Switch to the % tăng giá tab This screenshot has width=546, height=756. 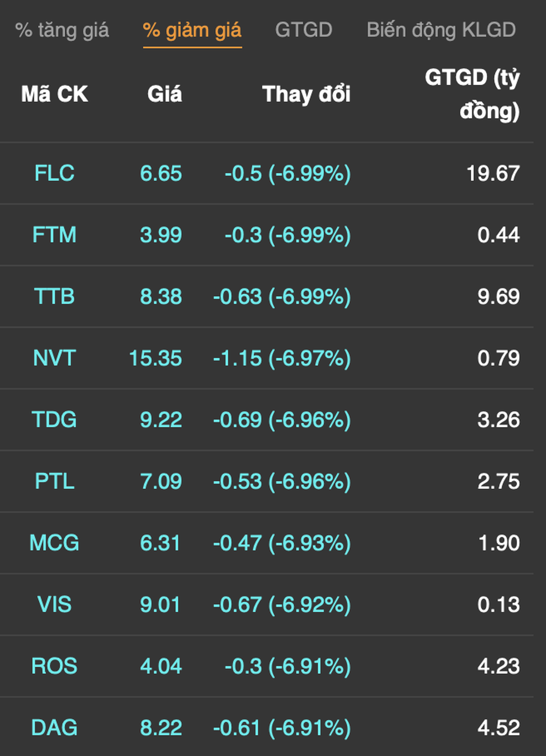(62, 30)
